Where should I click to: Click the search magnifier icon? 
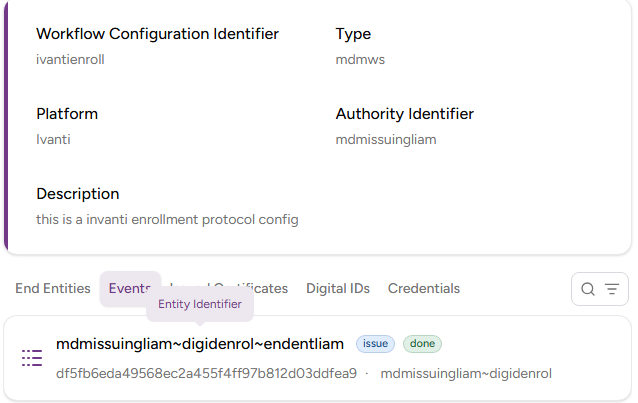coord(588,289)
